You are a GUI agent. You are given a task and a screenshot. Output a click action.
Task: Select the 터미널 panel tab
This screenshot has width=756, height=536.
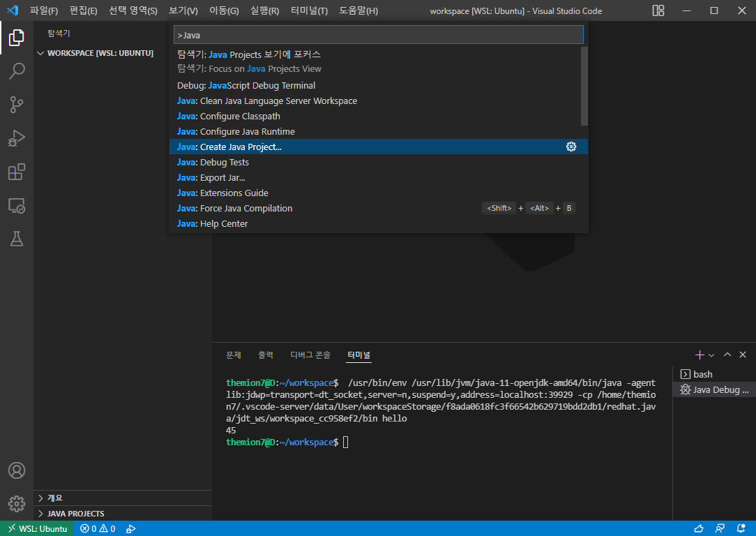pyautogui.click(x=358, y=355)
